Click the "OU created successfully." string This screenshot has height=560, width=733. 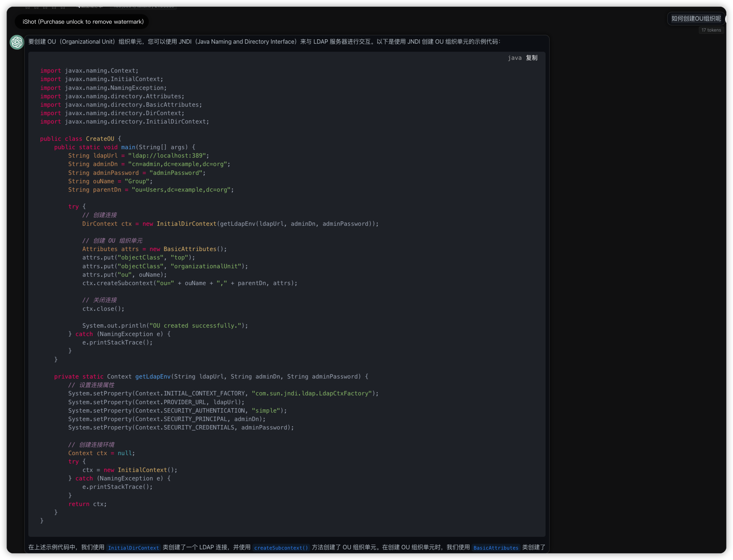195,325
